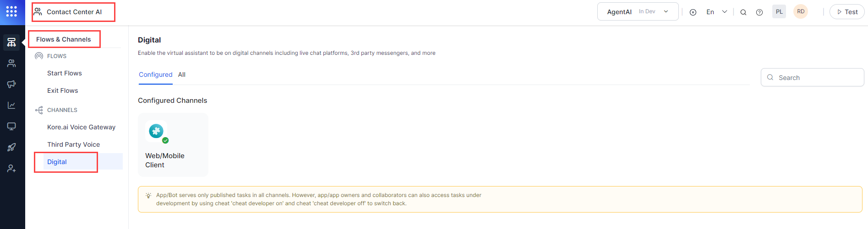
Task: Open the users icon in left sidebar
Action: point(11,64)
